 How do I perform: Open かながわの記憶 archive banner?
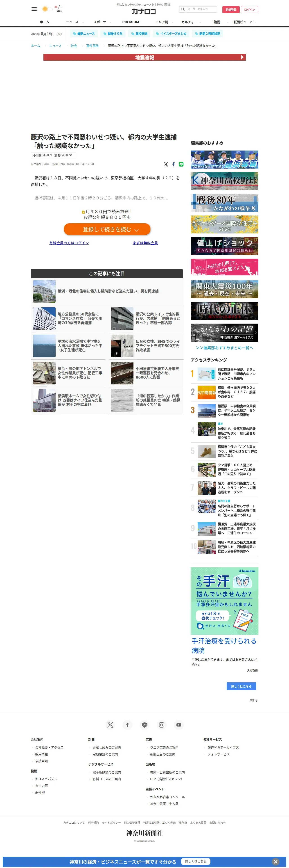[224, 333]
